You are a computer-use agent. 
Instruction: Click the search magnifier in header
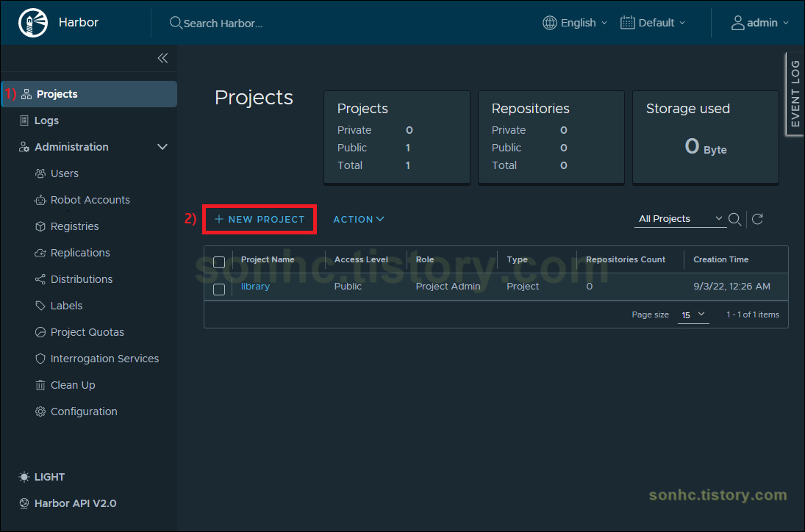[176, 23]
